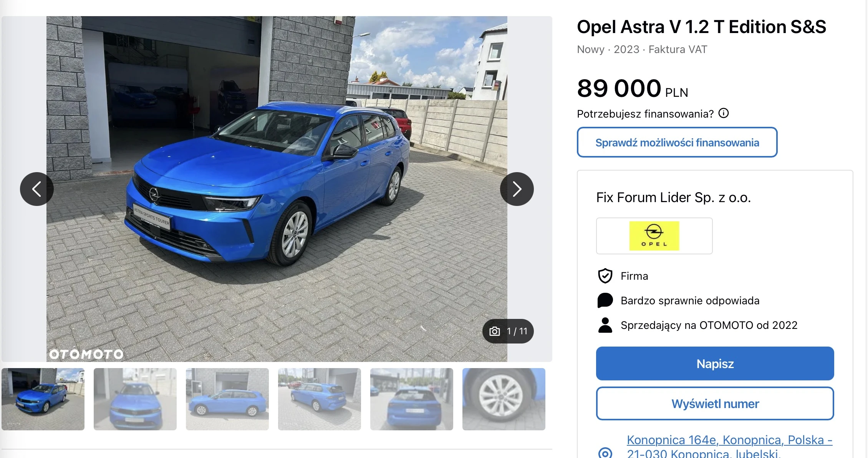Click the financing info circle icon
Screen dimensions: 868x458
click(724, 113)
